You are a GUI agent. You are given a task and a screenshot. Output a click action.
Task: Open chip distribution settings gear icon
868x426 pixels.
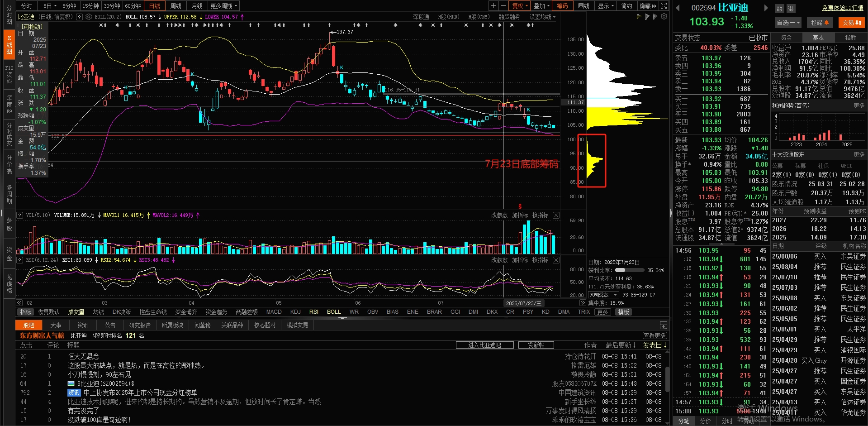point(664,17)
